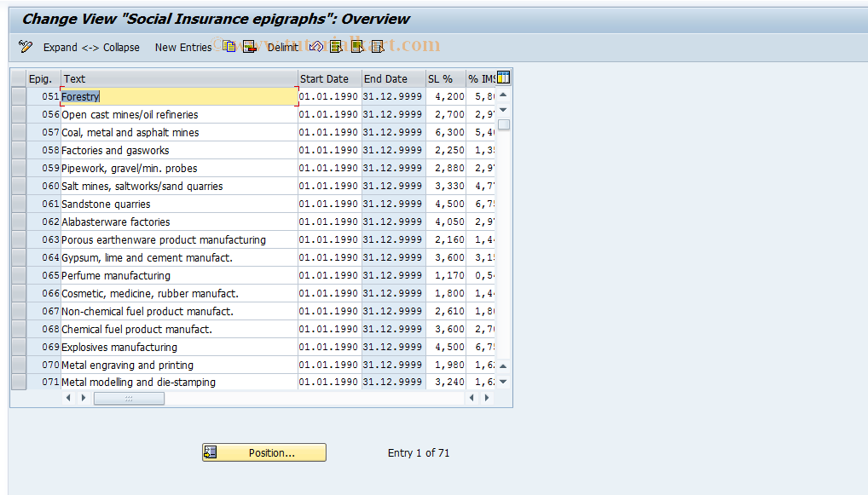Image resolution: width=868 pixels, height=495 pixels.
Task: Click the Forestry text field
Action: click(179, 96)
